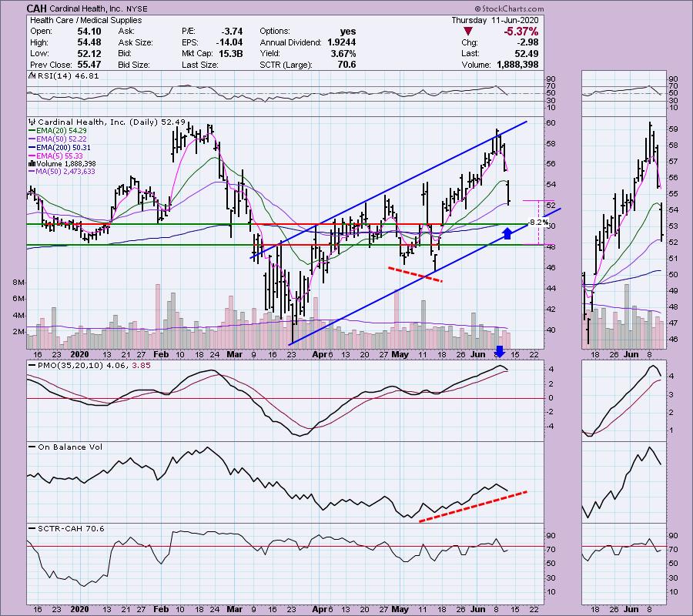693x616 pixels.
Task: Click the 60 label on the price axis
Action: [551, 123]
